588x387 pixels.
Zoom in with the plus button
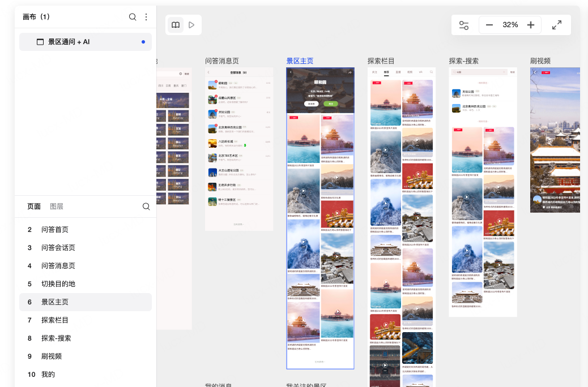(x=531, y=25)
